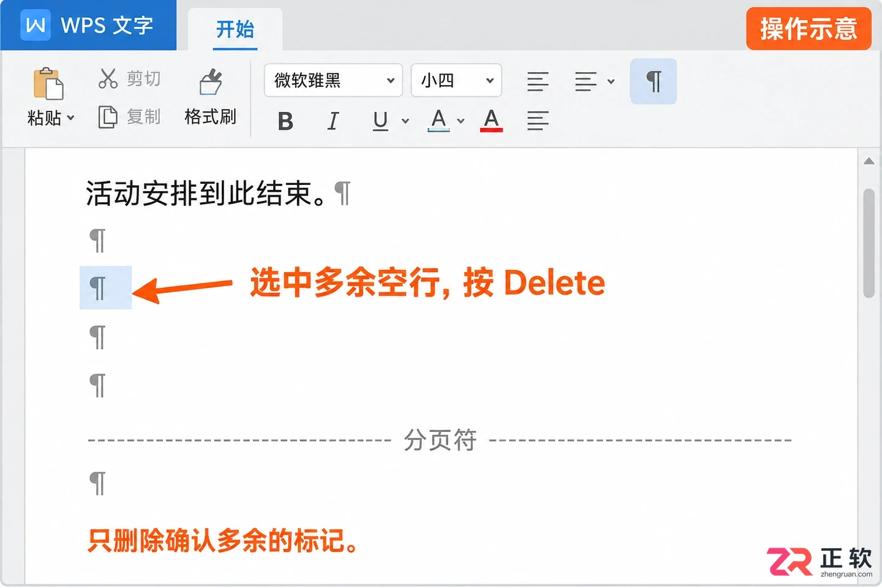Click the Copy icon
The height and width of the screenshot is (588, 882).
(108, 116)
